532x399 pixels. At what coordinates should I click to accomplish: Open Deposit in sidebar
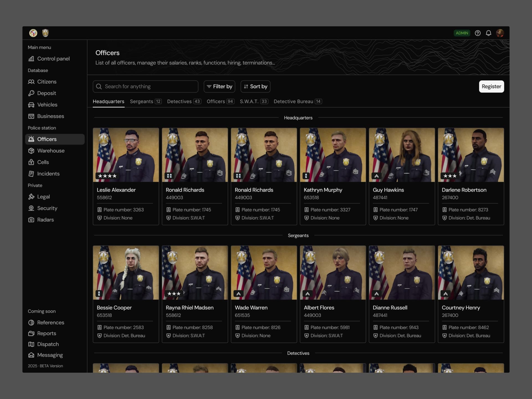click(55, 93)
